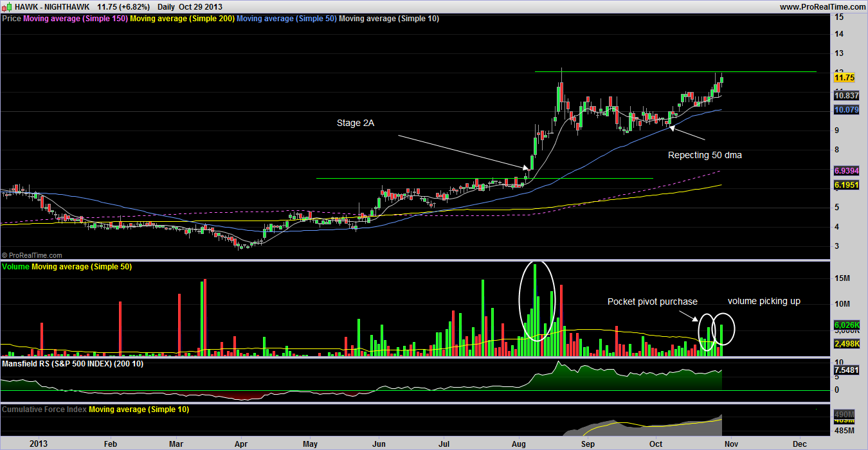Click the © ProRealTime.com watermark

(x=32, y=255)
